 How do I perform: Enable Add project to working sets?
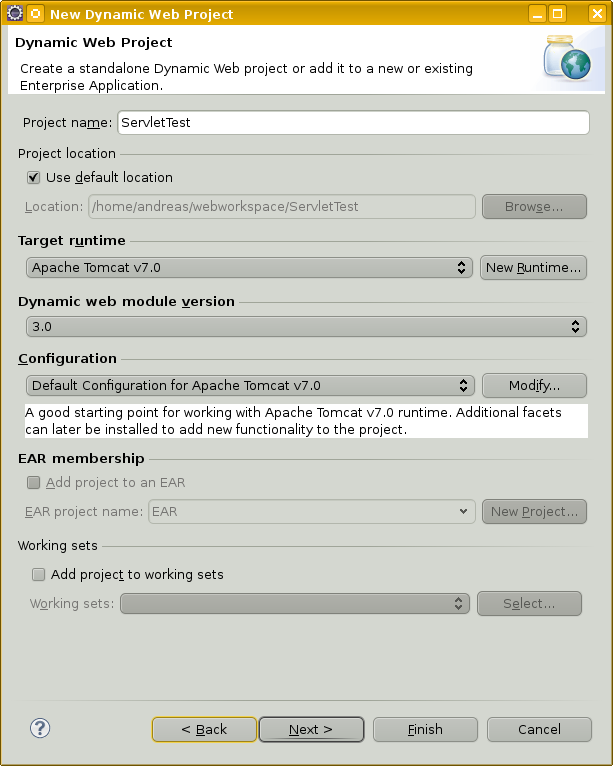[x=38, y=574]
